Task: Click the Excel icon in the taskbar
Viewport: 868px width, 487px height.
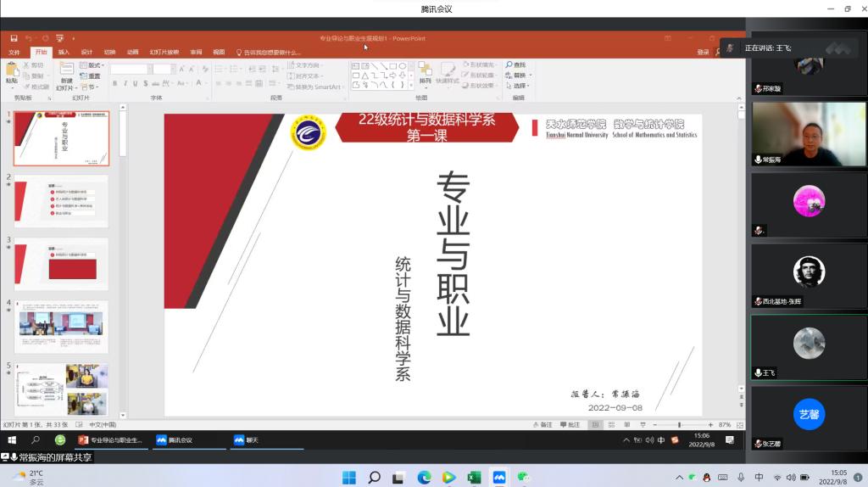Action: (474, 478)
